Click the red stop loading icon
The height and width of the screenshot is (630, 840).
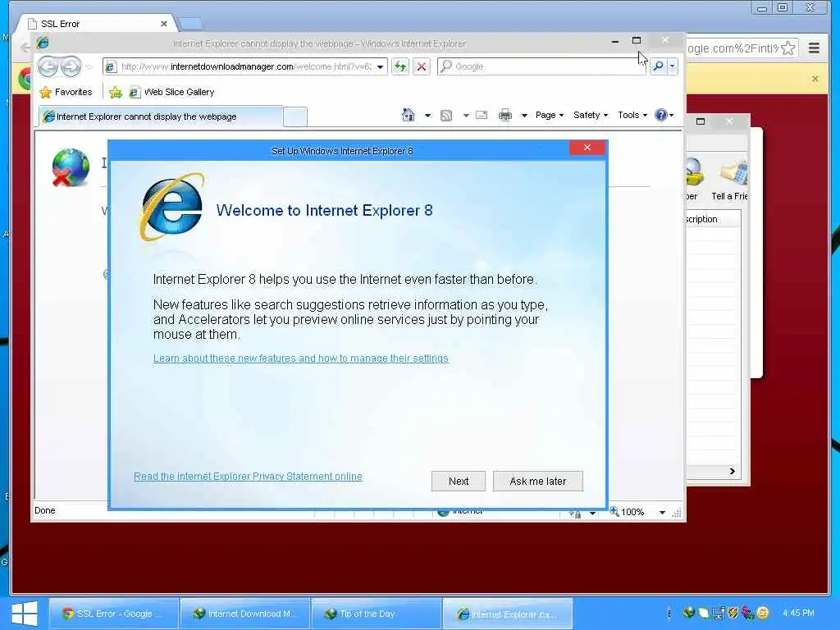coord(422,66)
